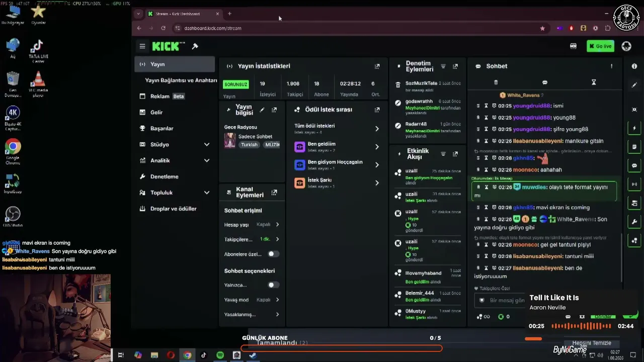
Task: Click the speech bubble icon in chat toolbar
Action: click(x=544, y=82)
